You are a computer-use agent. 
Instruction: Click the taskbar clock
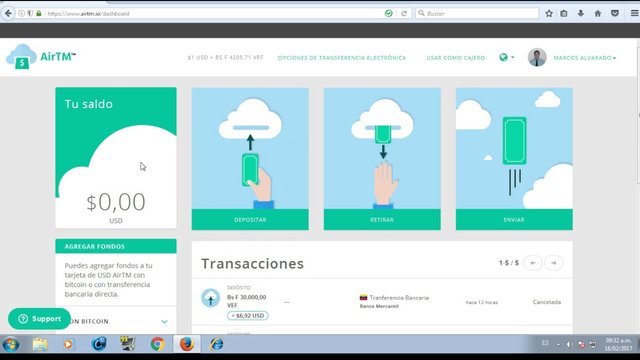[618, 344]
